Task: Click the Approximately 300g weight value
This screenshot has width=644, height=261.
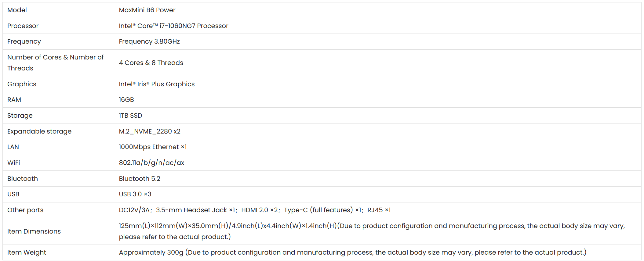Action: pyautogui.click(x=353, y=252)
